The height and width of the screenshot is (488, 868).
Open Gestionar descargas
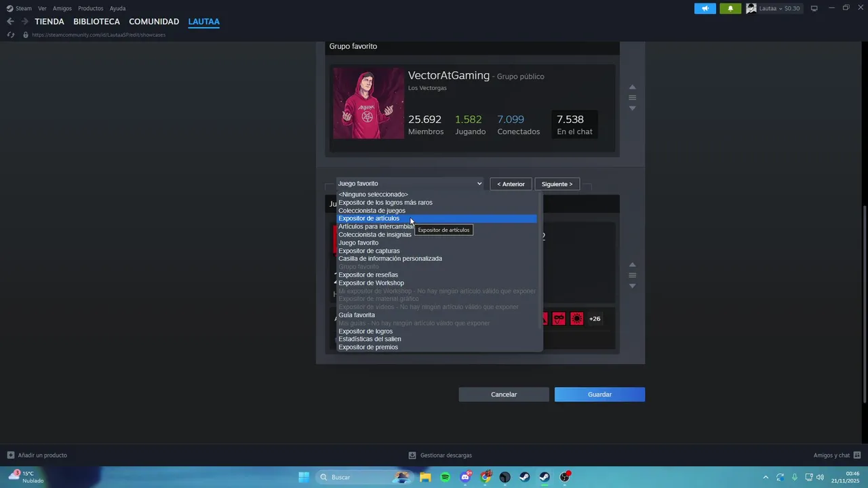(x=440, y=455)
